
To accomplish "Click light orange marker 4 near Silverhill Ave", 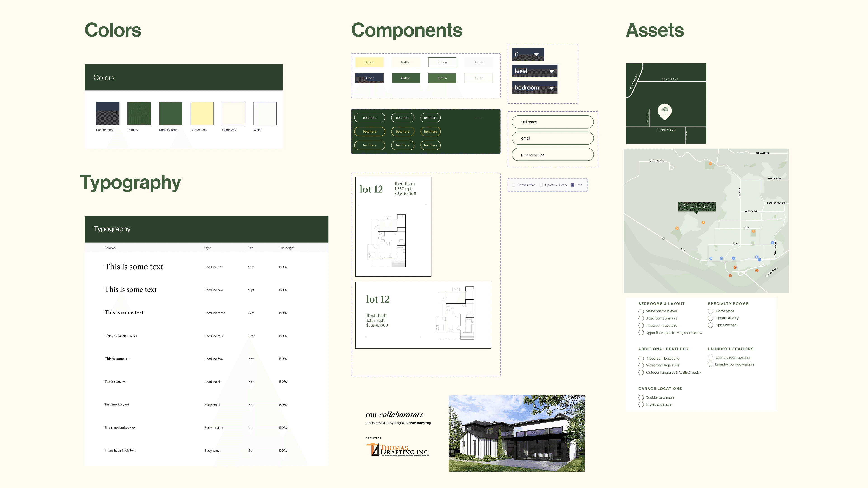I will click(710, 164).
